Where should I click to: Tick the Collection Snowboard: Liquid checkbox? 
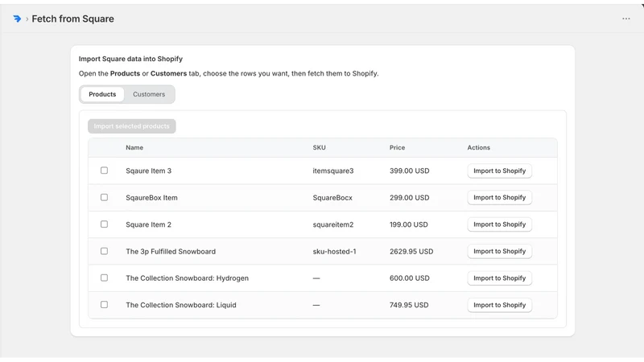105,305
